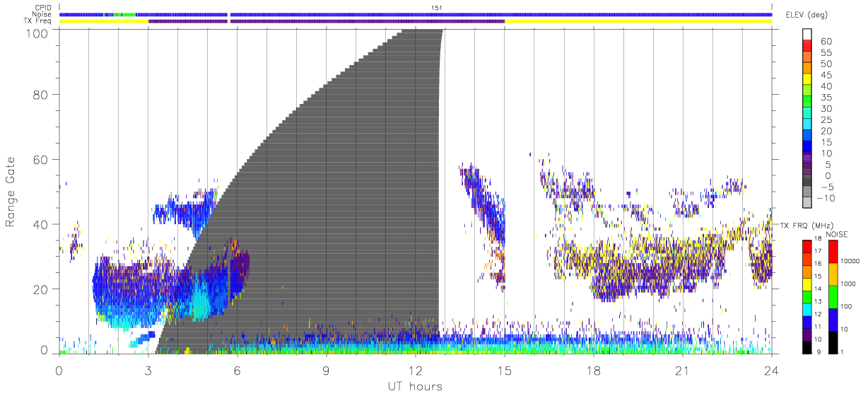Select the red top swatch of NOISE bar
This screenshot has height=401, width=868.
tap(833, 252)
